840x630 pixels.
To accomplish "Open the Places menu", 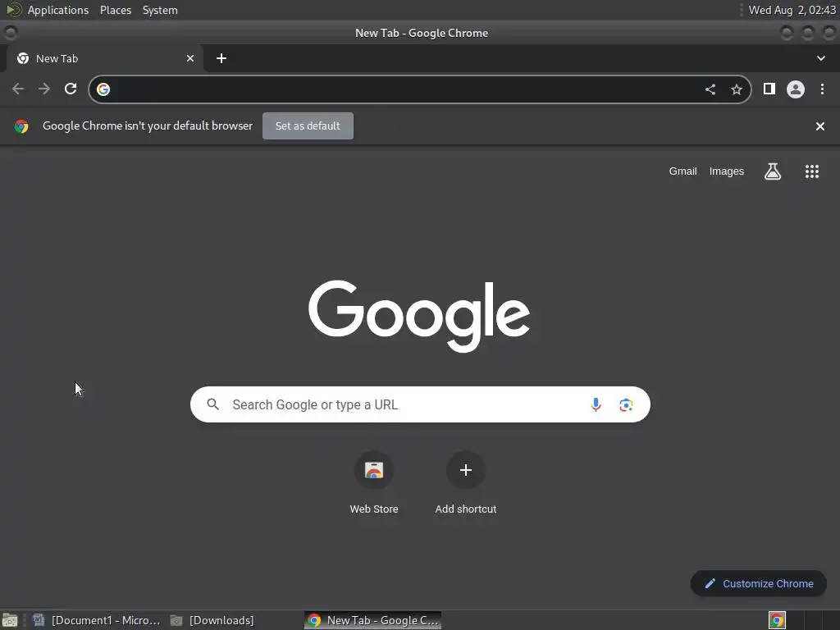I will (x=116, y=10).
